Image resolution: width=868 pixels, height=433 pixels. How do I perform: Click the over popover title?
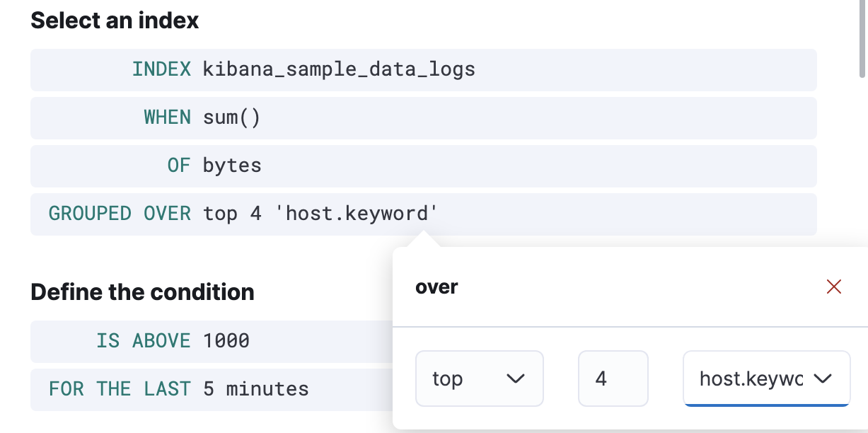coord(436,287)
